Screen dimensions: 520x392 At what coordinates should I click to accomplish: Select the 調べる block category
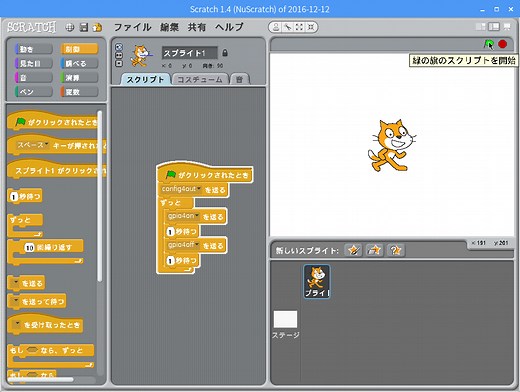[80, 63]
